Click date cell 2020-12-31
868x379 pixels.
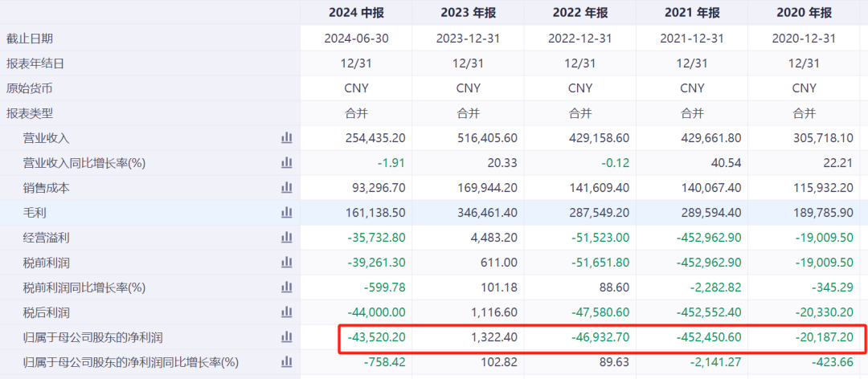pyautogui.click(x=804, y=39)
